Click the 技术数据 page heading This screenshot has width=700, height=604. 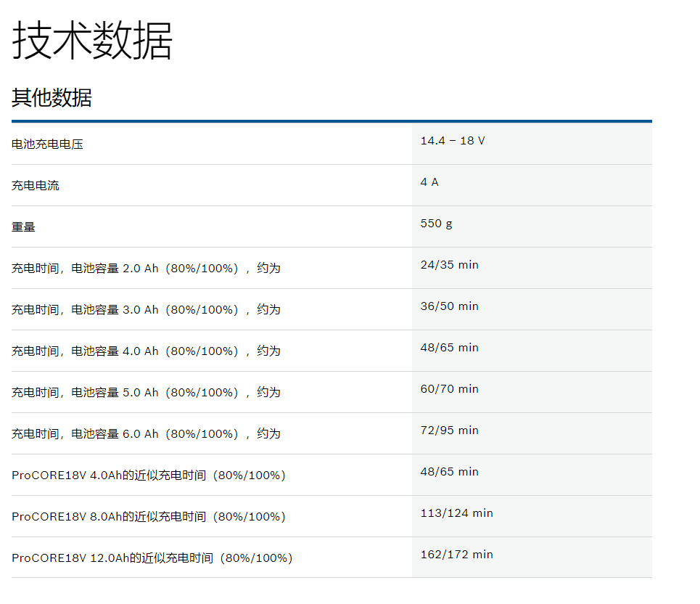click(92, 41)
